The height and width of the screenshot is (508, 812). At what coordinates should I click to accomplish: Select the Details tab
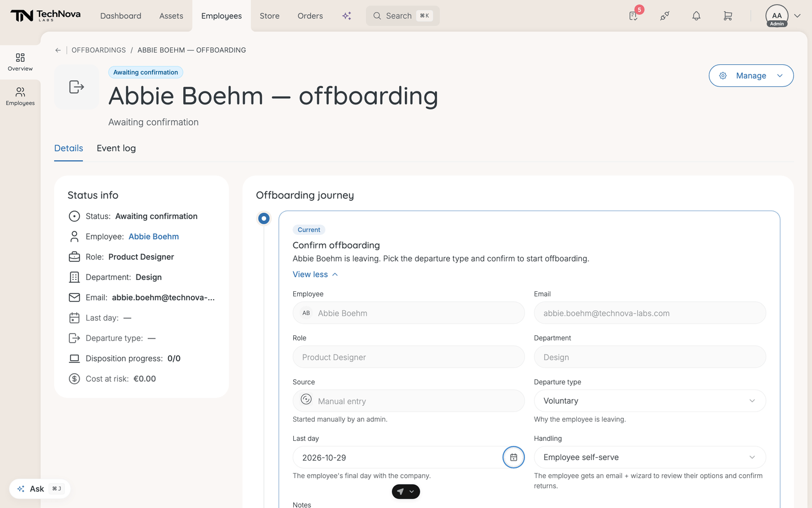pos(69,148)
